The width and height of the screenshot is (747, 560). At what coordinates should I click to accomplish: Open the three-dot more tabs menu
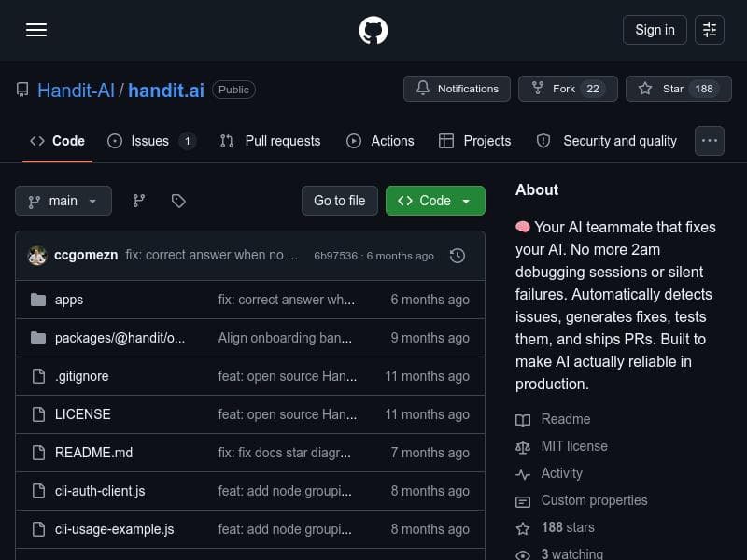710,141
